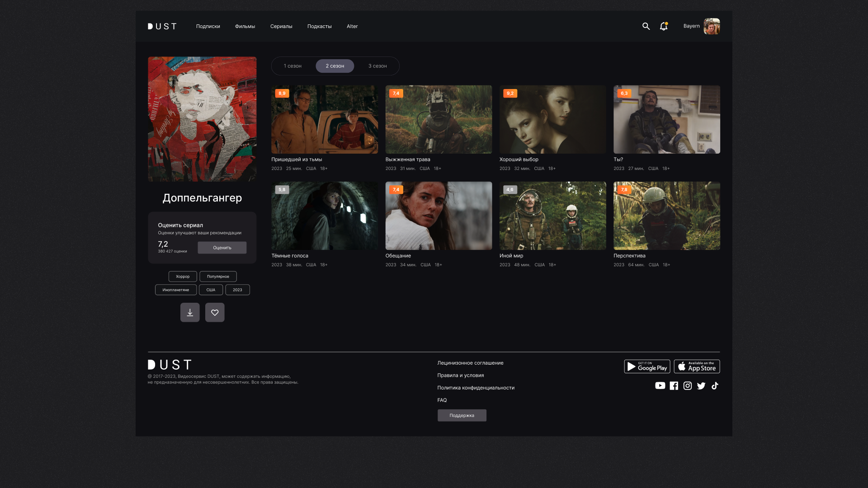Open DUST's YouTube page
The width and height of the screenshot is (868, 488).
point(660,385)
